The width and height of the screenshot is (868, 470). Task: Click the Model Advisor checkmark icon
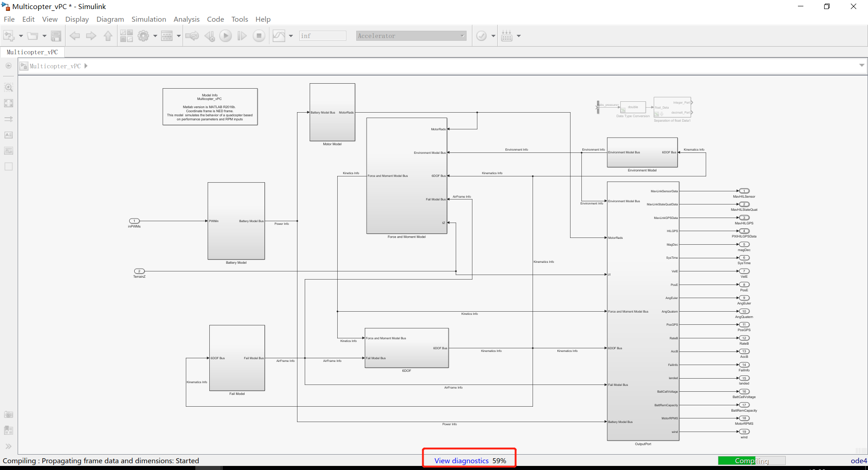point(481,36)
